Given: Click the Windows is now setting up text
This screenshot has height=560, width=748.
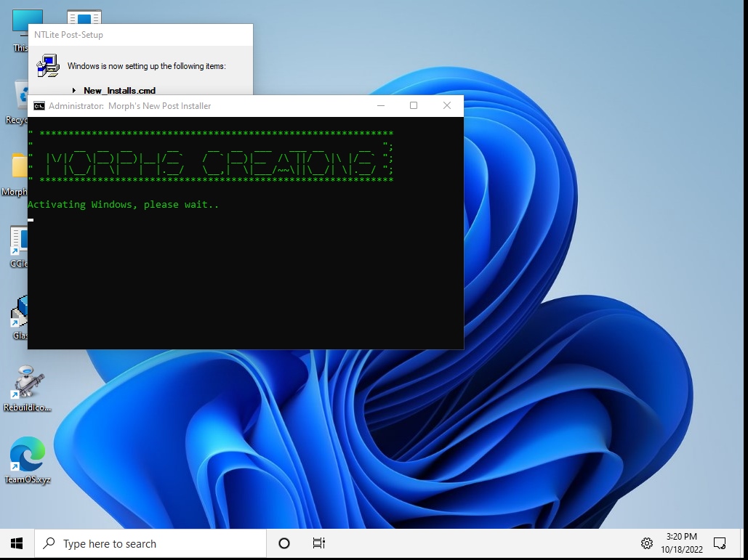Looking at the screenshot, I should pos(146,66).
